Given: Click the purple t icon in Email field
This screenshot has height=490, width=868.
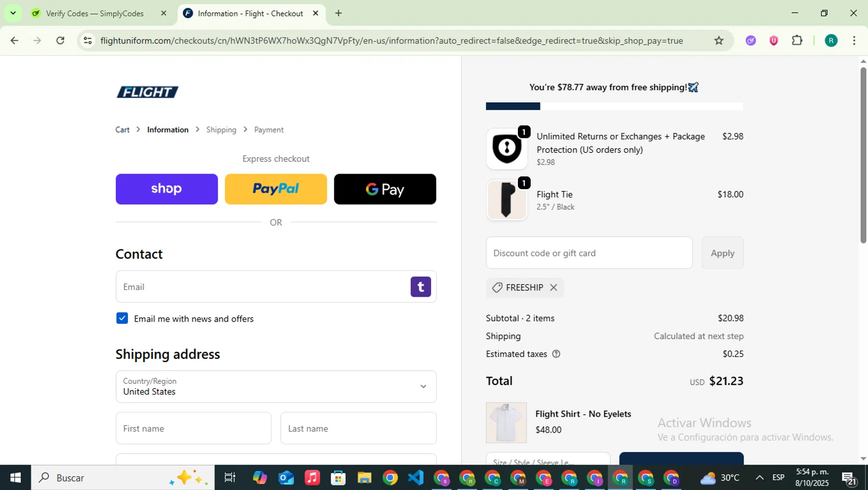Looking at the screenshot, I should click(421, 287).
